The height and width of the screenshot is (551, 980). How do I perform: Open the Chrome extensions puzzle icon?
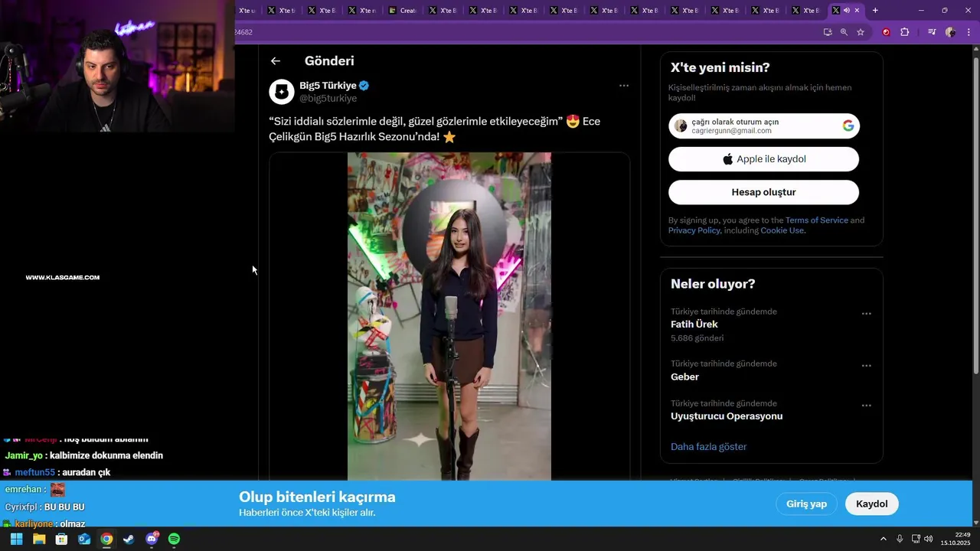pyautogui.click(x=904, y=32)
